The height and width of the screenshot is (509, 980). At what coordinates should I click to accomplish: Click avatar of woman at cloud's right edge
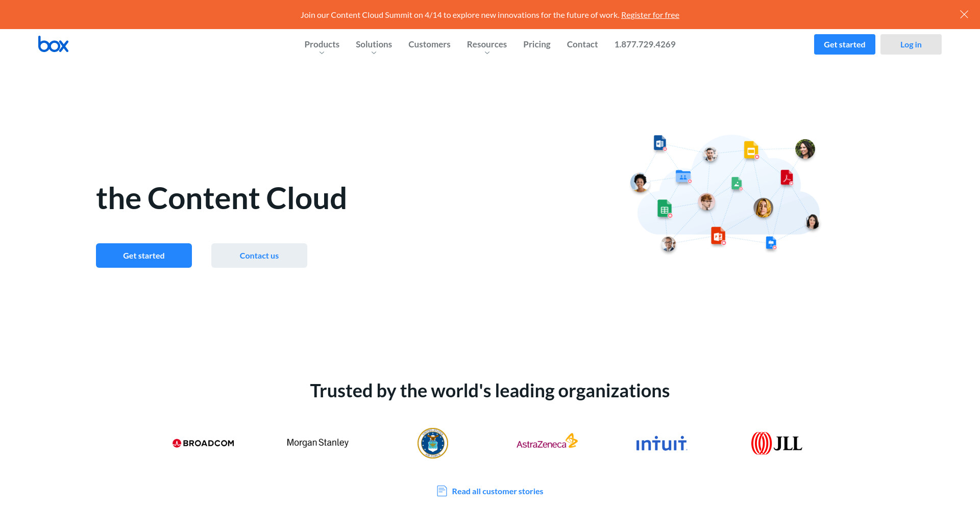point(812,221)
